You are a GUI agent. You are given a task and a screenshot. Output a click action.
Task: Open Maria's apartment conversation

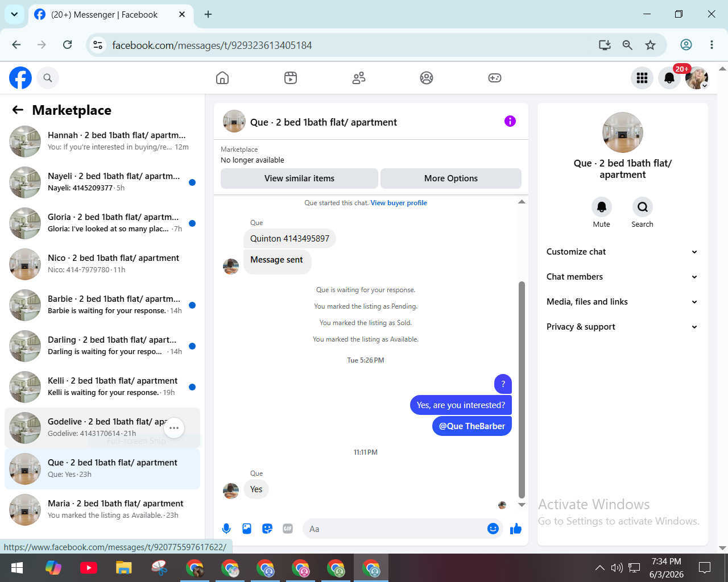coord(102,510)
